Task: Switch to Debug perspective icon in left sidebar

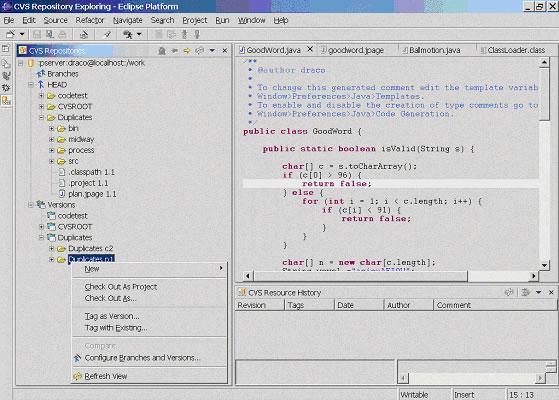Action: (x=6, y=76)
